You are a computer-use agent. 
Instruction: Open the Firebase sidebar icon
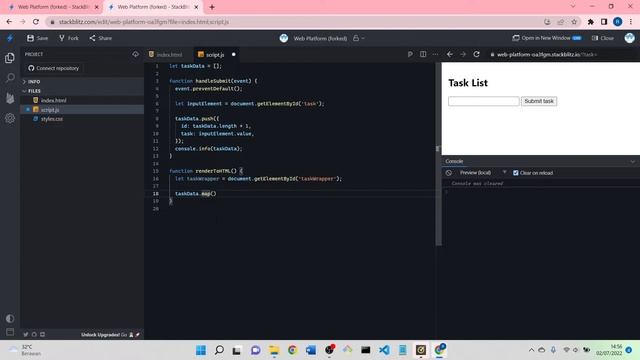pos(10,98)
